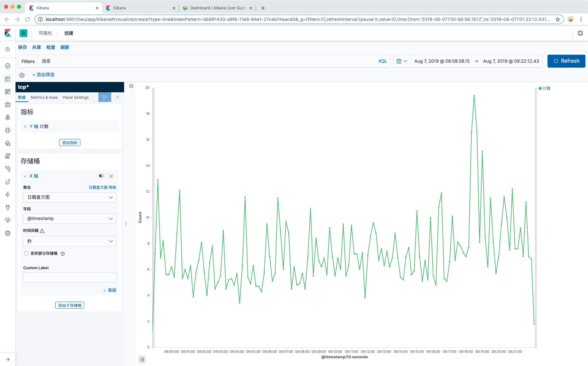Delete the X axis bucket
This screenshot has height=366, width=588.
[x=111, y=176]
